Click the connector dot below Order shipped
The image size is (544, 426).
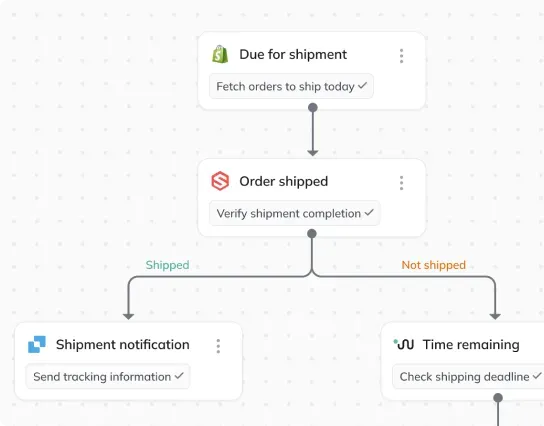(x=312, y=233)
